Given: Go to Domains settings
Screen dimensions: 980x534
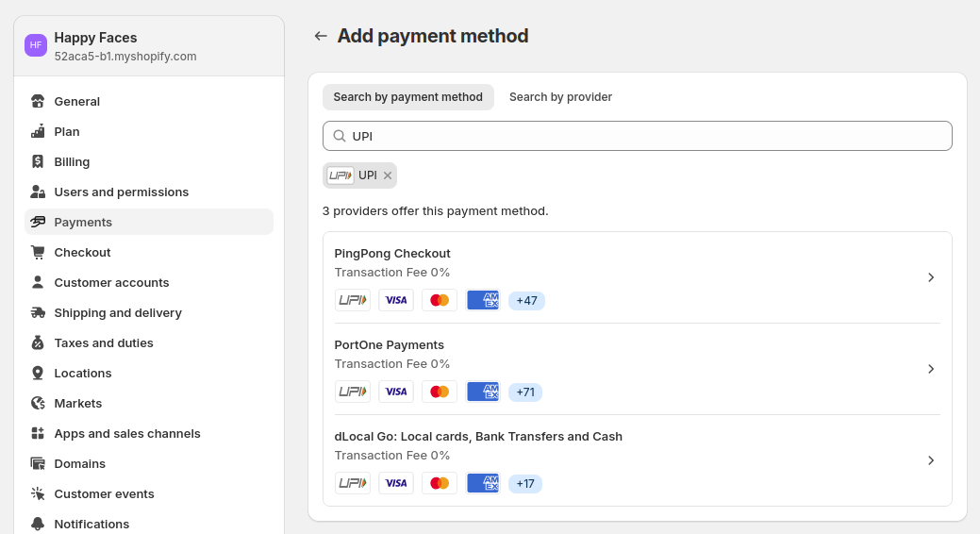Looking at the screenshot, I should point(149,464).
